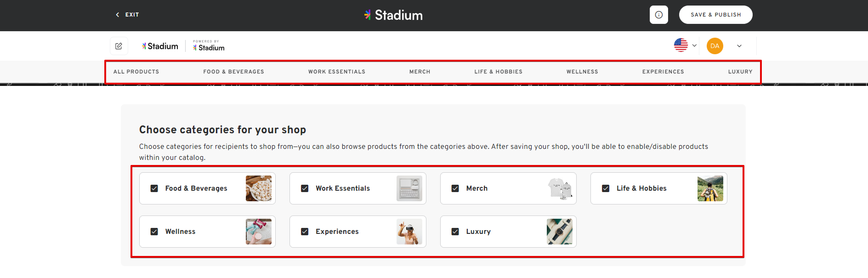
Task: Click the Work Essentials keyboard thumbnail
Action: click(x=409, y=188)
